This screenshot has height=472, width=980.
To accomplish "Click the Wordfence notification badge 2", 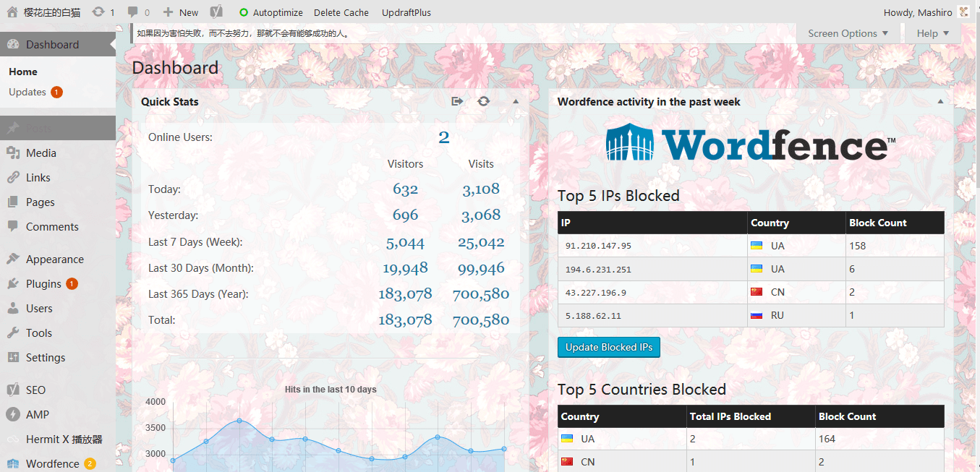I will pyautogui.click(x=90, y=463).
